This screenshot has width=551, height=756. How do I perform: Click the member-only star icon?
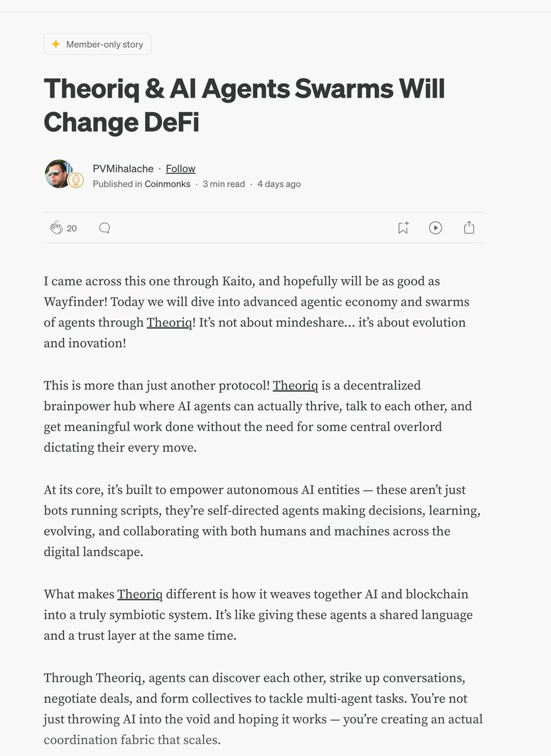pyautogui.click(x=56, y=44)
